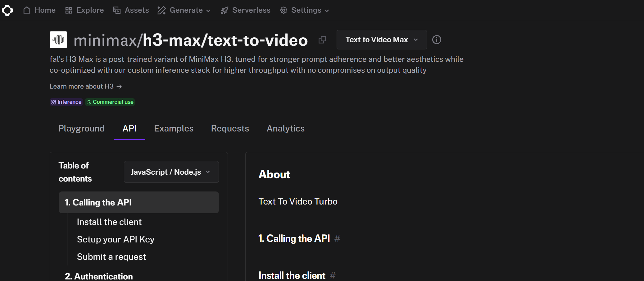Click the Assets gallery icon
Image resolution: width=644 pixels, height=281 pixels.
pyautogui.click(x=117, y=10)
